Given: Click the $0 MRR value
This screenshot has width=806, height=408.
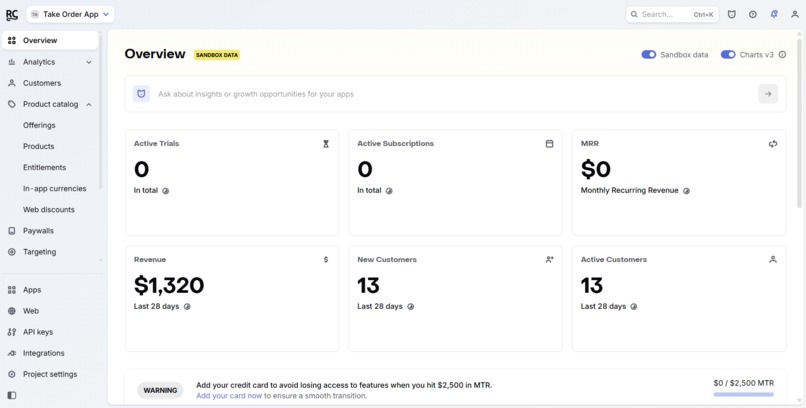Looking at the screenshot, I should (x=596, y=169).
